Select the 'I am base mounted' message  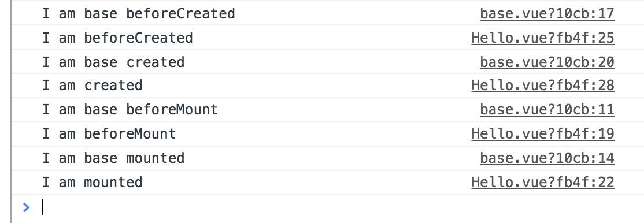click(x=113, y=158)
